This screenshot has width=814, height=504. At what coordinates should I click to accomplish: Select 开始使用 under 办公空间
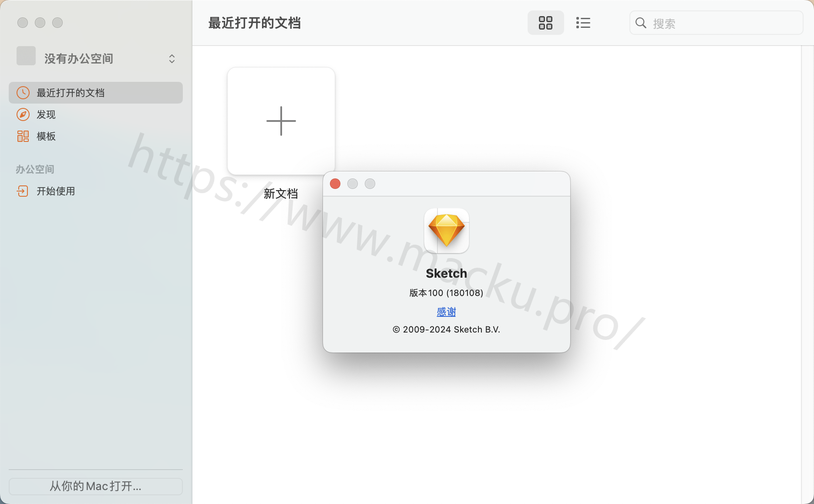click(x=96, y=191)
